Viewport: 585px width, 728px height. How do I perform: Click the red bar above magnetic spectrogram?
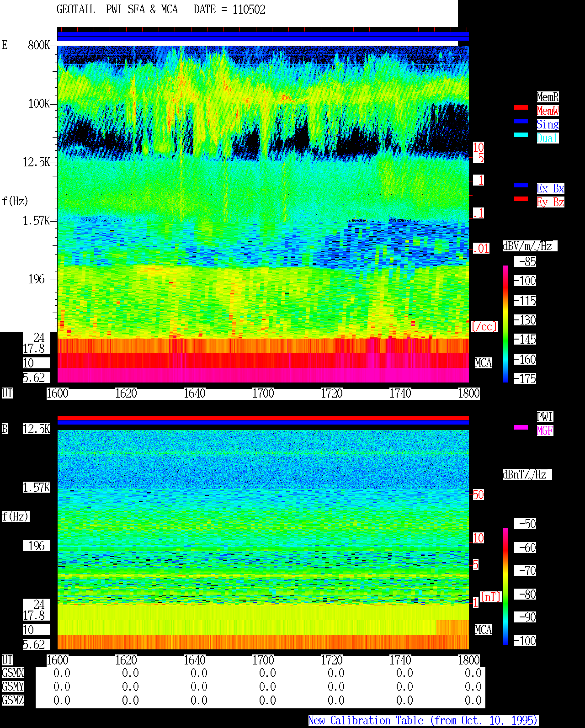[263, 418]
